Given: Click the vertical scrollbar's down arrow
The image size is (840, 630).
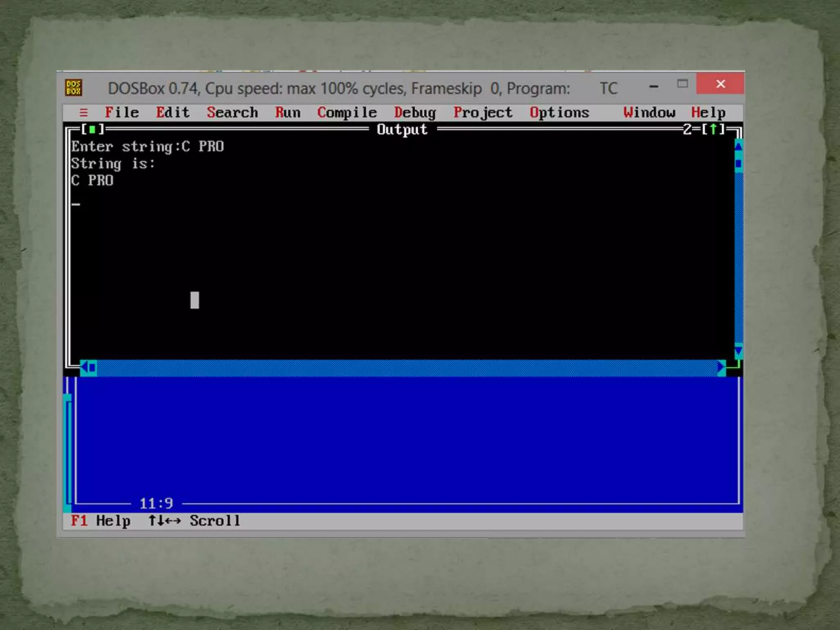Looking at the screenshot, I should click(x=738, y=351).
